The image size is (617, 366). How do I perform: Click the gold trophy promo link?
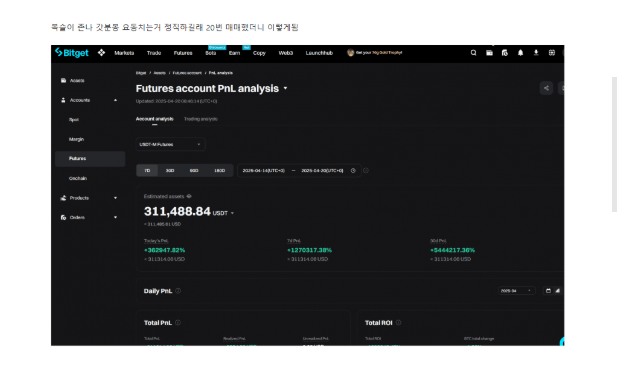[379, 52]
